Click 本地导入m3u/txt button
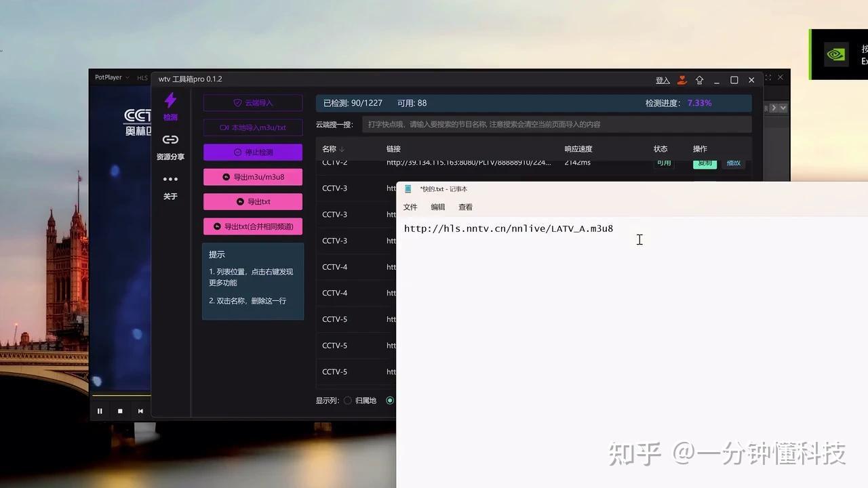The height and width of the screenshot is (488, 868). [253, 127]
